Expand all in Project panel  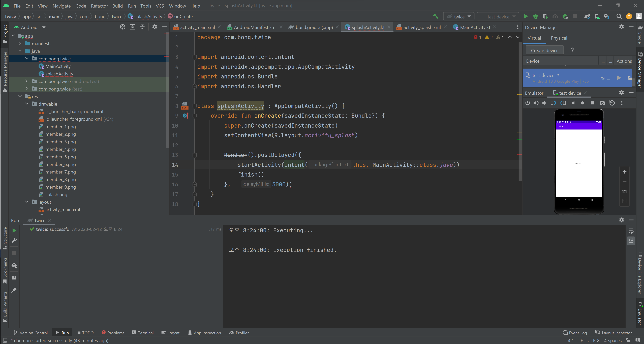pyautogui.click(x=133, y=27)
